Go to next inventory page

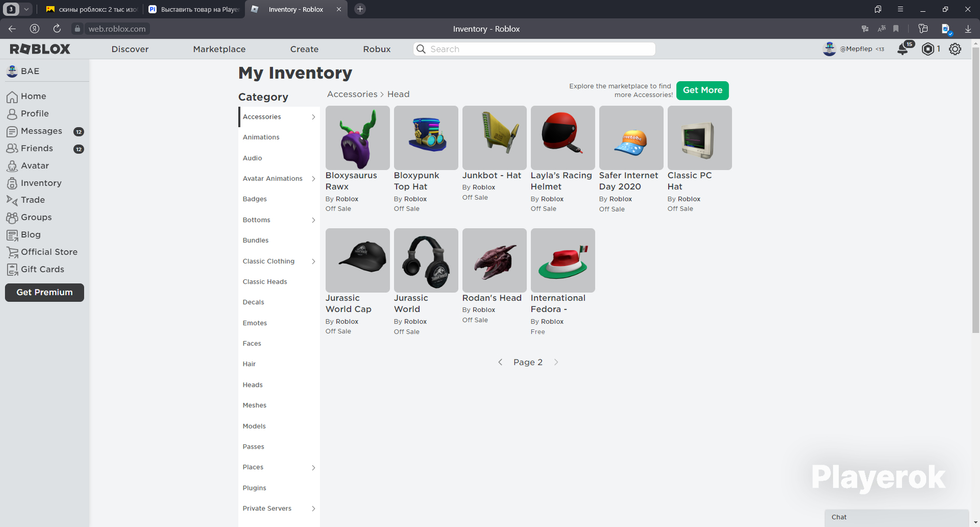pos(556,363)
